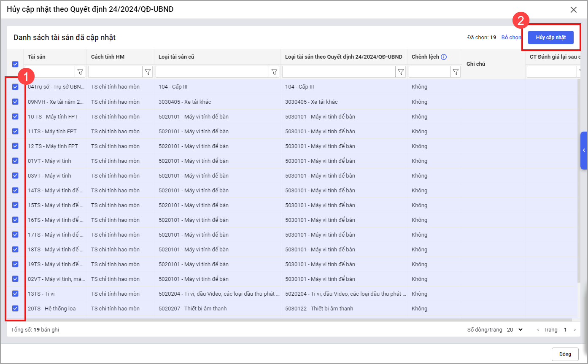Click the Tài sản filter input field
Image resolution: width=588 pixels, height=364 pixels.
click(x=50, y=72)
